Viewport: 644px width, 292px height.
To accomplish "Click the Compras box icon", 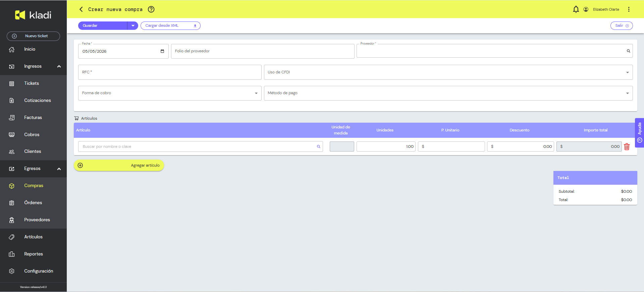I will tap(12, 186).
